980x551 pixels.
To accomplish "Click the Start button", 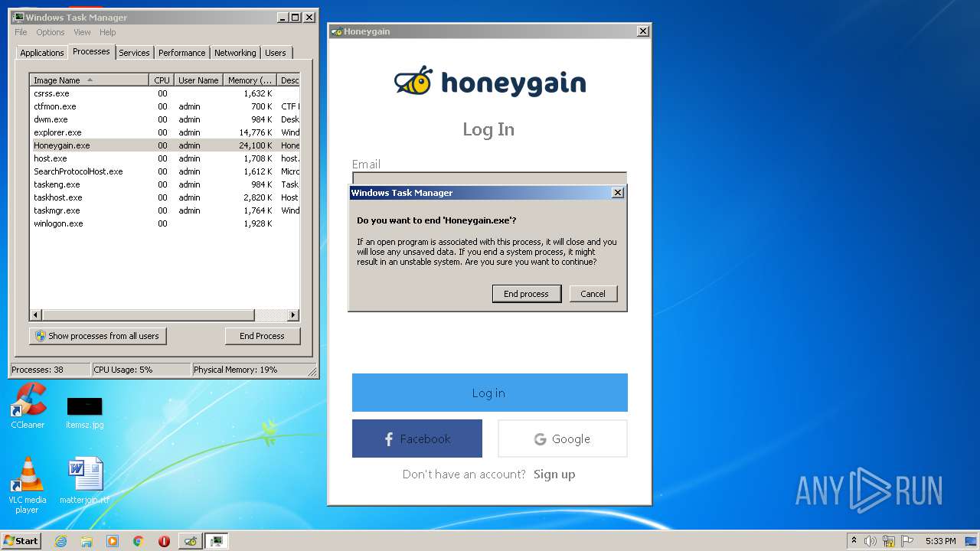I will (x=21, y=540).
